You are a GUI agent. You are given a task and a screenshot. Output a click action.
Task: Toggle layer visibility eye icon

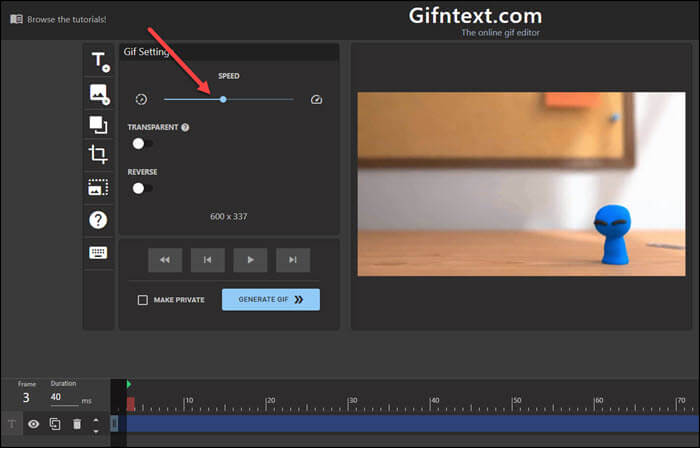point(33,424)
